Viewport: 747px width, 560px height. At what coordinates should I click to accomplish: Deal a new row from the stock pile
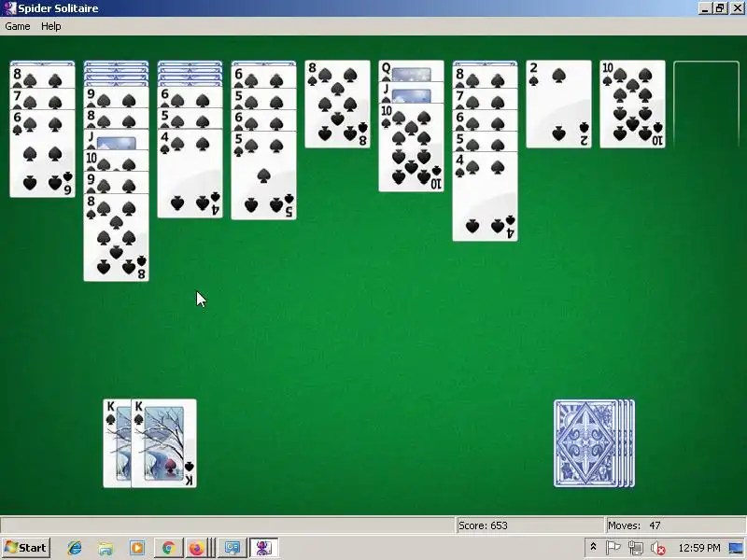point(594,443)
